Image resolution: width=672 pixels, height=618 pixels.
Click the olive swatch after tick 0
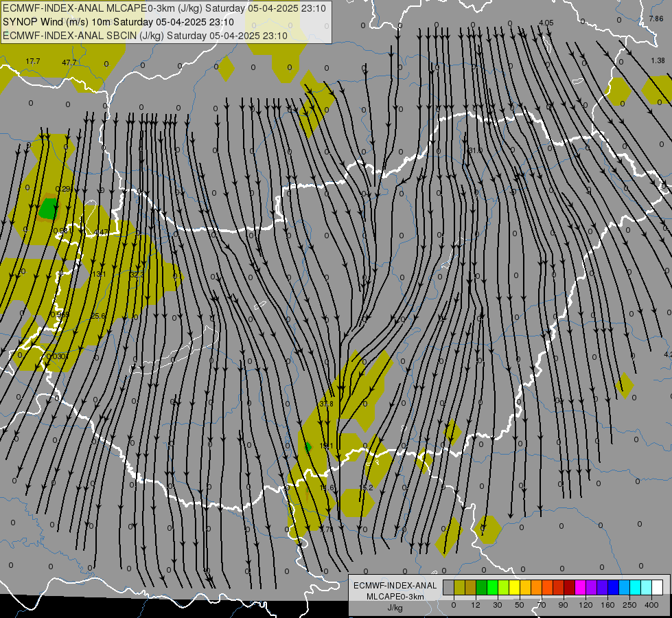(459, 588)
